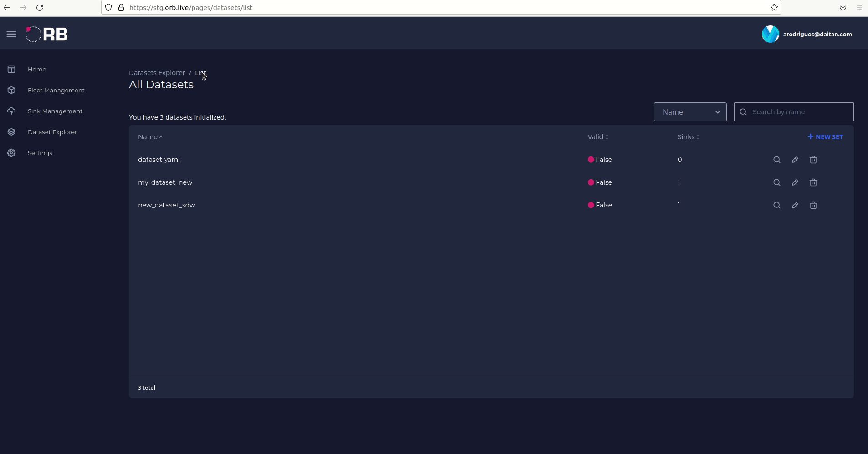868x454 pixels.
Task: Sort by the Valid column arrows
Action: pos(608,136)
